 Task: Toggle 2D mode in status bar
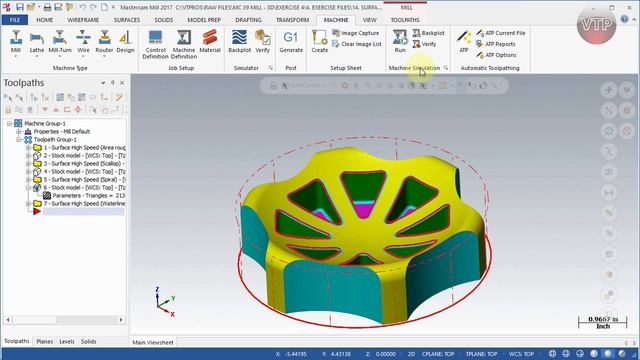click(411, 354)
